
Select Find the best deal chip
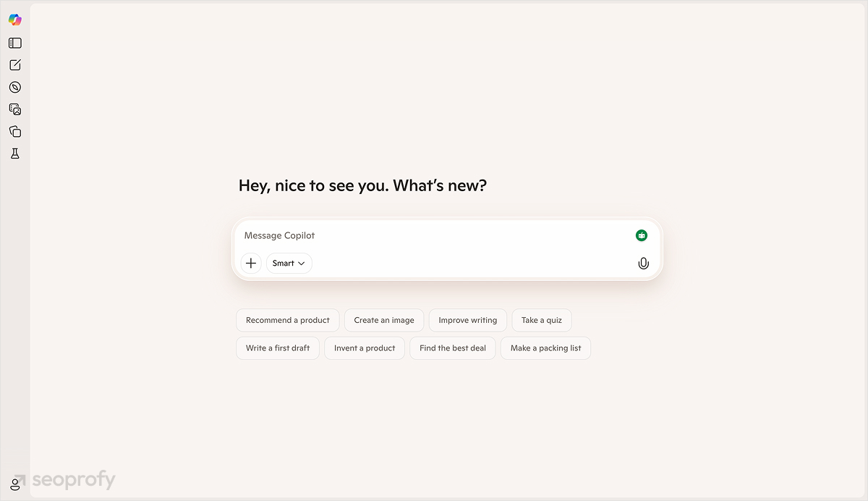click(452, 348)
